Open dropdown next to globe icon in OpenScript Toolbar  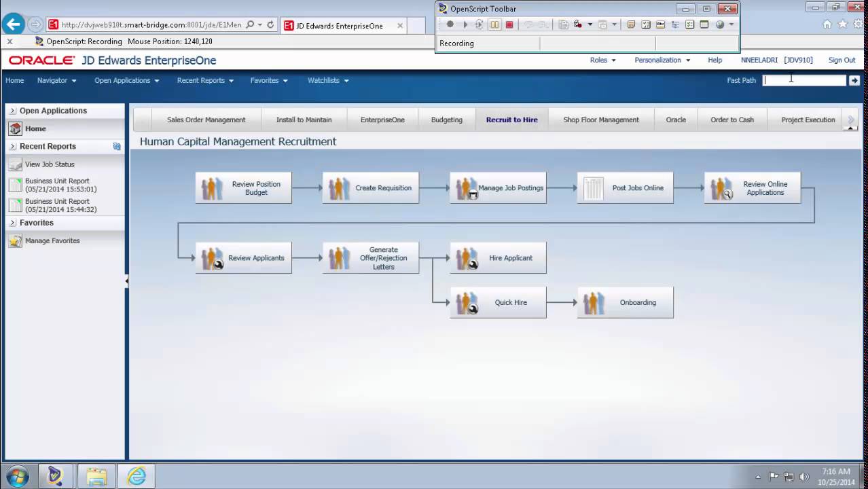[731, 24]
